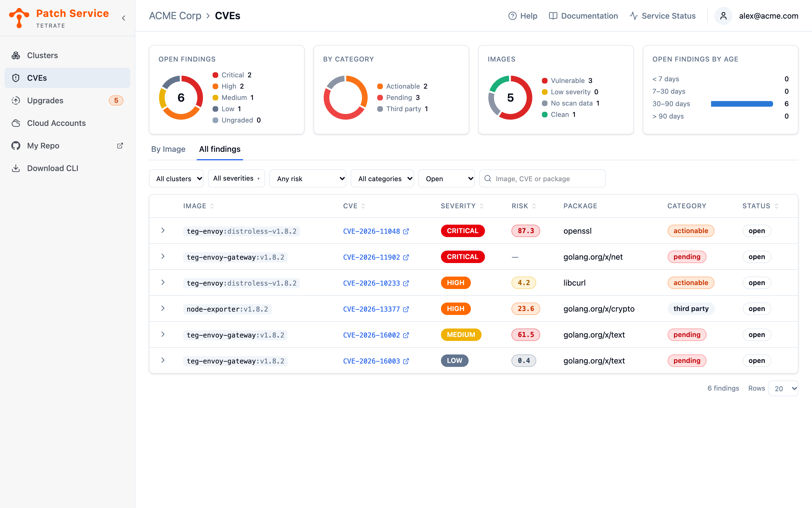Switch to the By Image tab
The width and height of the screenshot is (812, 508).
[x=168, y=149]
